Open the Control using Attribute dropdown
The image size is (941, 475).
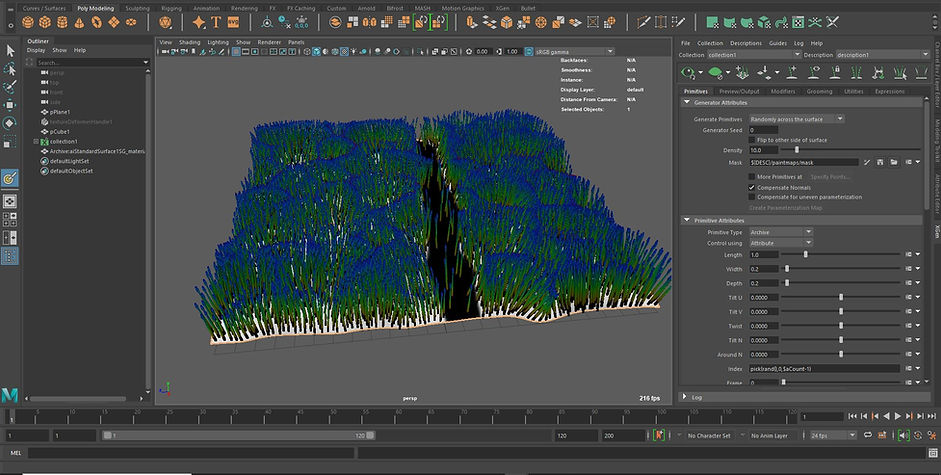[781, 243]
